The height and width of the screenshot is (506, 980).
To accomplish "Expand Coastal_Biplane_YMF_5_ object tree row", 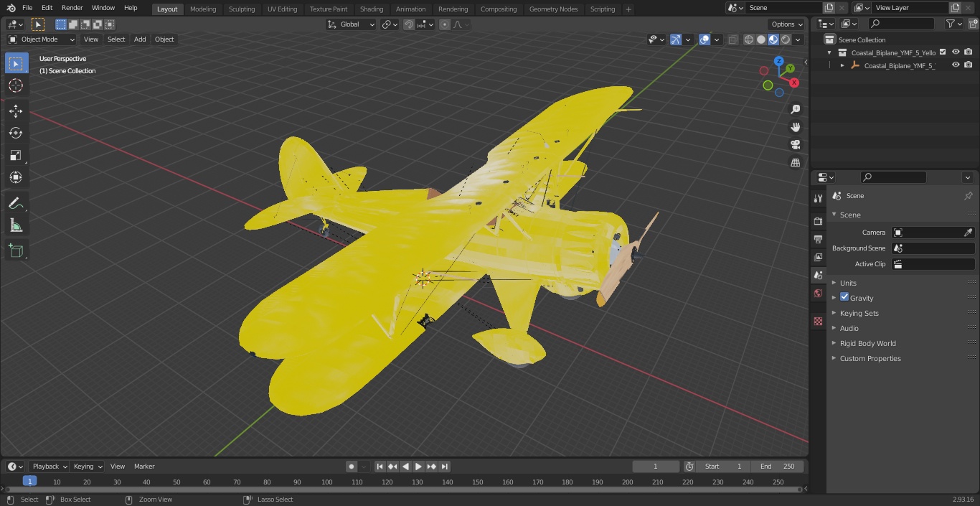I will [842, 65].
